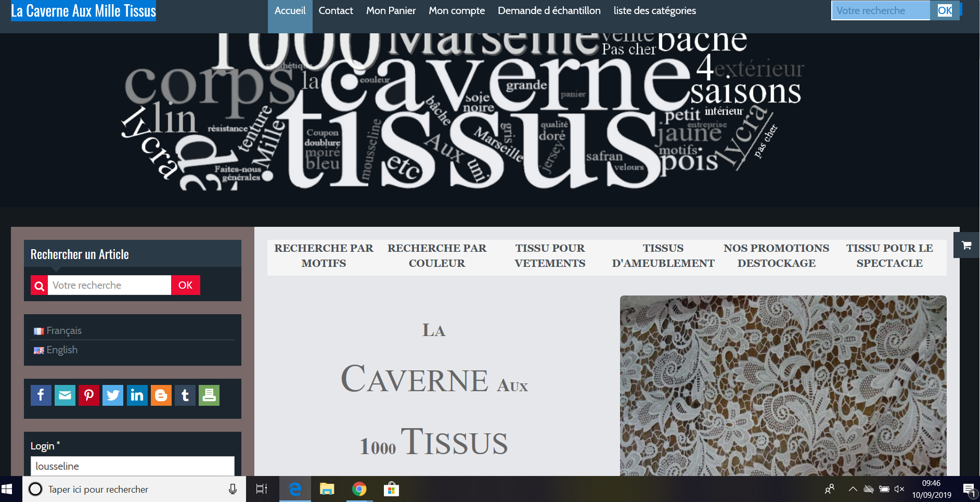Select Nos Promotions Destockage tab
This screenshot has height=502, width=980.
pyautogui.click(x=777, y=255)
